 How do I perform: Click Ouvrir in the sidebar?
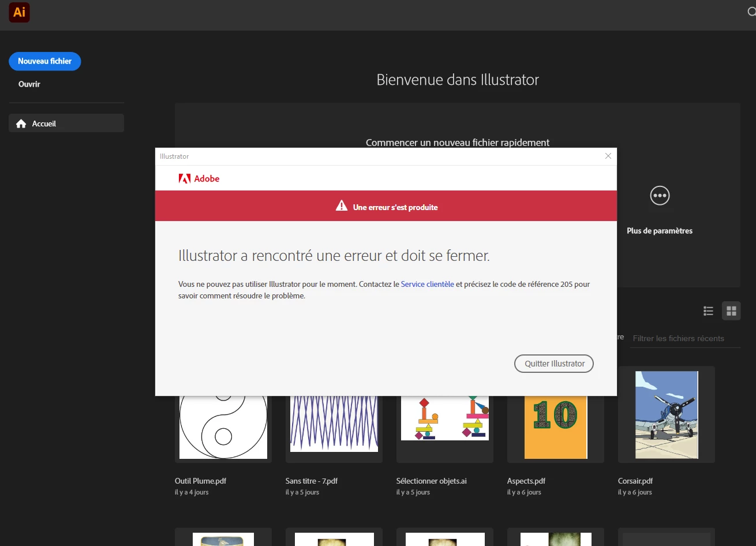coord(29,84)
